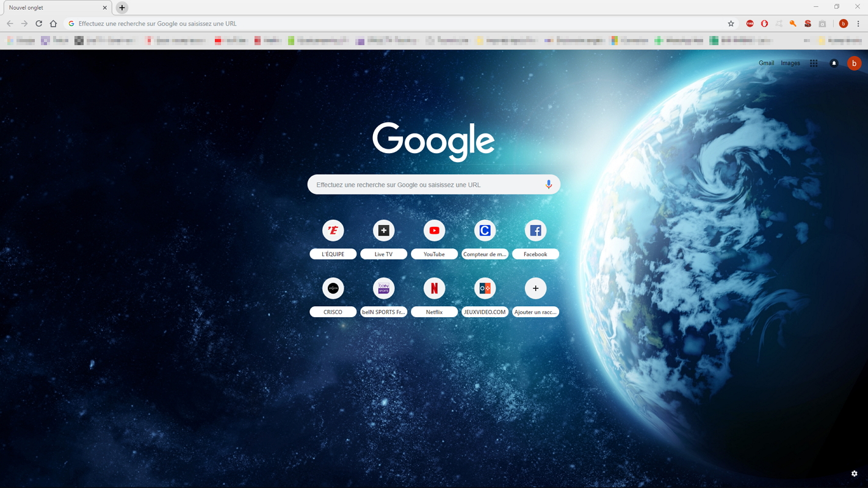Click the Google search box on the page
Screen dimensions: 868x488
(433, 184)
